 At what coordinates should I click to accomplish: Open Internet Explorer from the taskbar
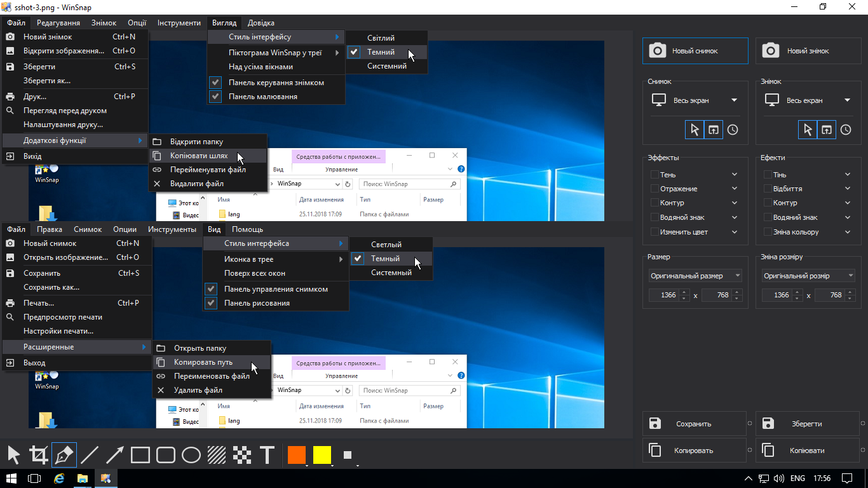59,478
